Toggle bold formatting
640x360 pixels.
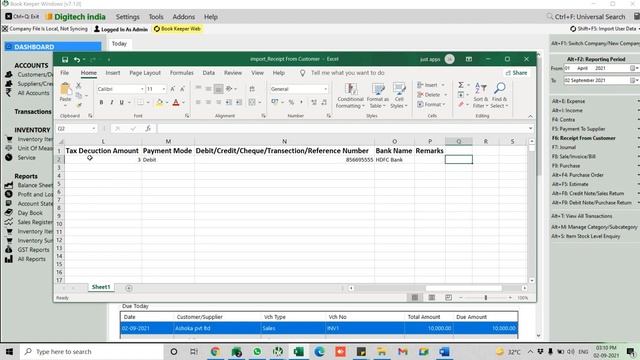(101, 102)
